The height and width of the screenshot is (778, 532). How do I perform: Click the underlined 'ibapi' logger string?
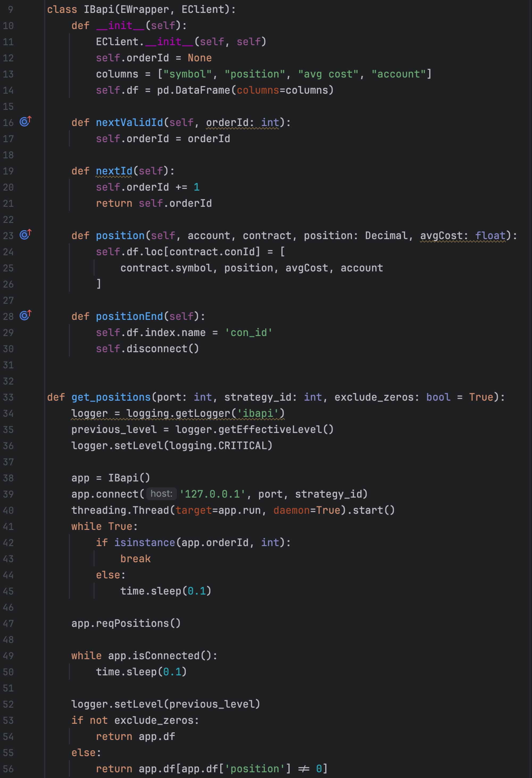tap(260, 413)
